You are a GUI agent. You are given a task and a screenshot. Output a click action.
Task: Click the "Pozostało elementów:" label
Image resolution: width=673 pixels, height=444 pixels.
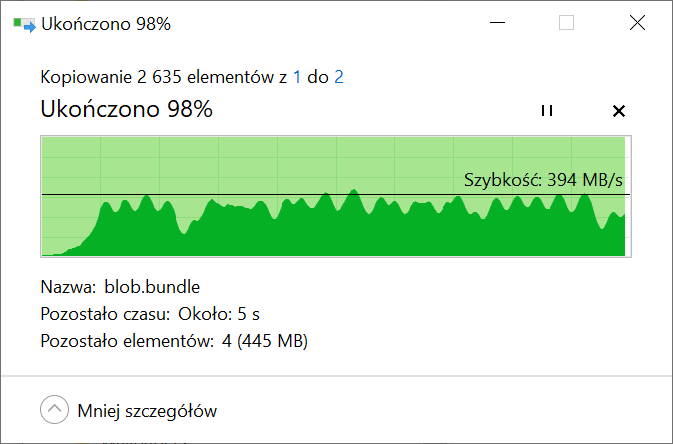click(127, 341)
